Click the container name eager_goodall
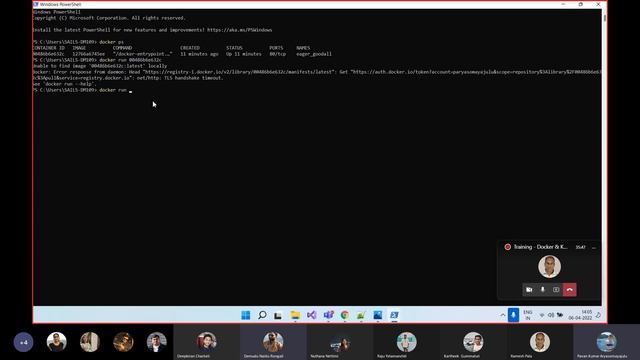 coord(314,54)
